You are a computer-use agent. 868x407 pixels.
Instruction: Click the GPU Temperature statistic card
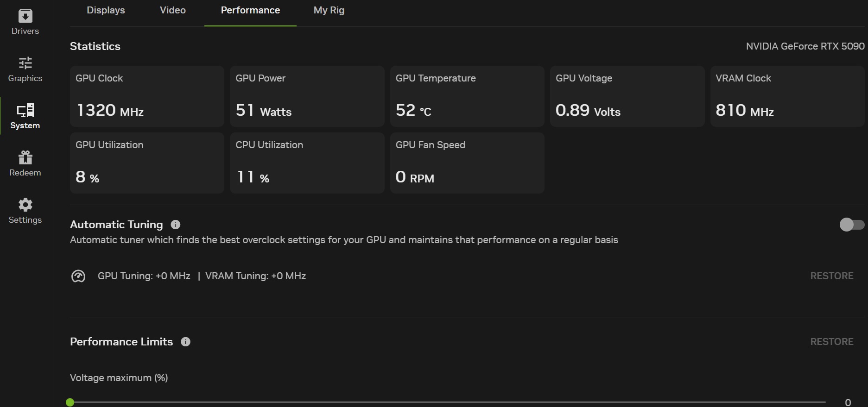point(467,96)
